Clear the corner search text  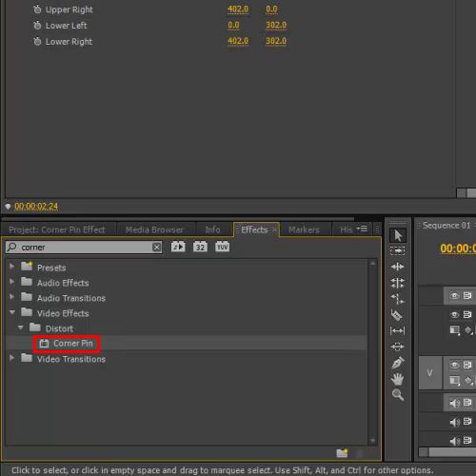click(x=156, y=248)
